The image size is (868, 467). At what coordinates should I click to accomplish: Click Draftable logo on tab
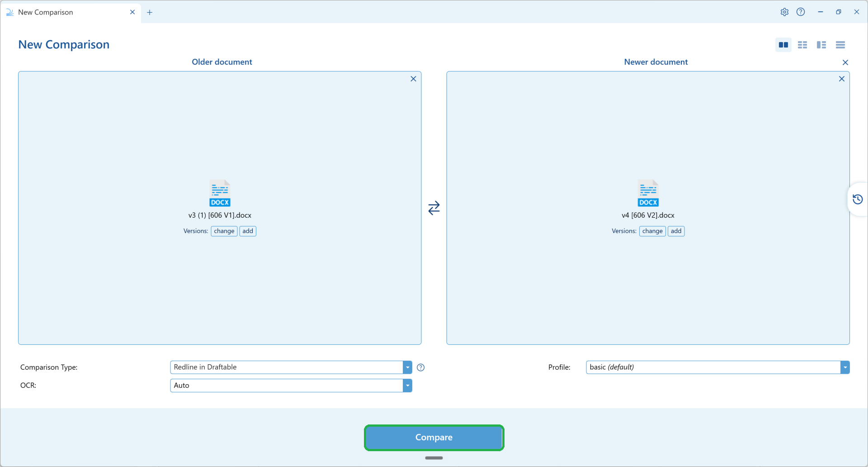tap(10, 12)
